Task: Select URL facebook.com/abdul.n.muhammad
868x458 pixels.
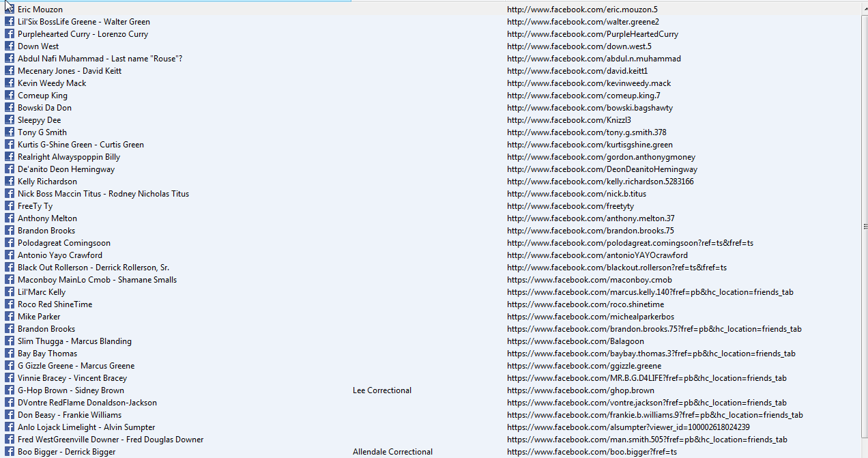Action: [x=594, y=59]
